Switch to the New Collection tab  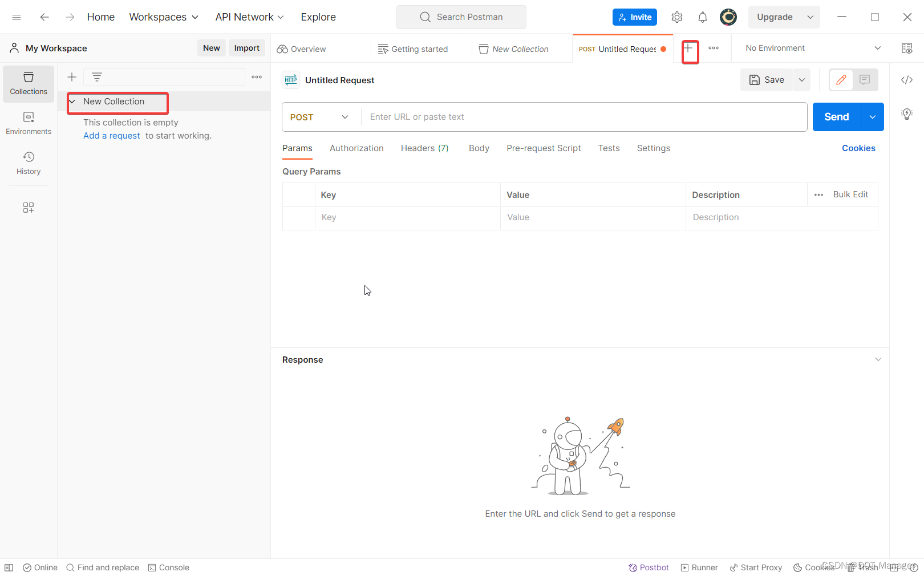point(513,49)
